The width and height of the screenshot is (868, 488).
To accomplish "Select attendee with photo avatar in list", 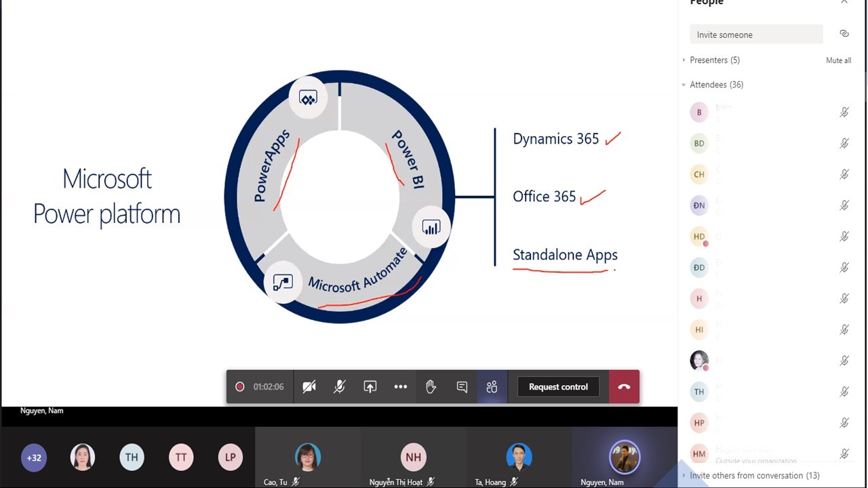I will tap(699, 361).
